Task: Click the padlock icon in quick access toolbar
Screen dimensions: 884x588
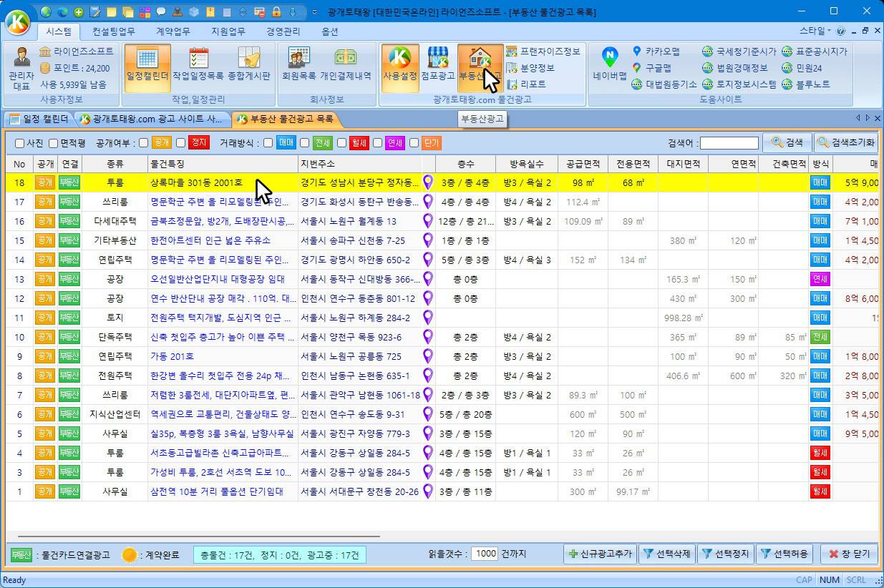Action: (276, 12)
